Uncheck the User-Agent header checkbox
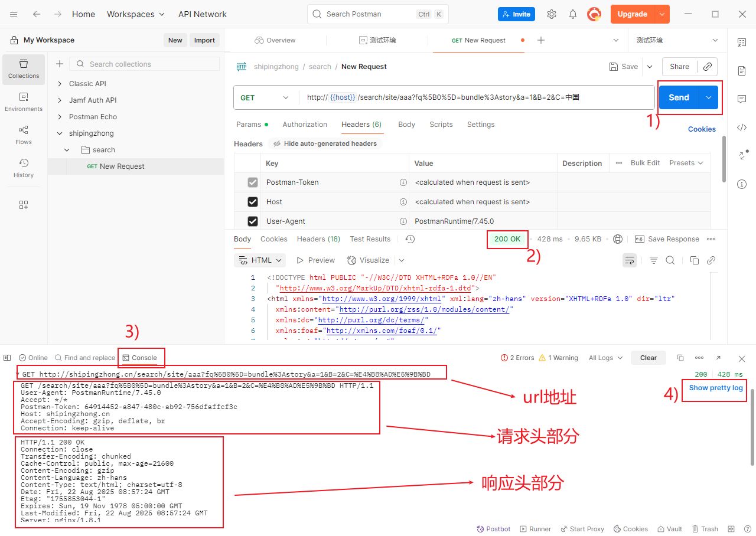756x536 pixels. (x=253, y=221)
